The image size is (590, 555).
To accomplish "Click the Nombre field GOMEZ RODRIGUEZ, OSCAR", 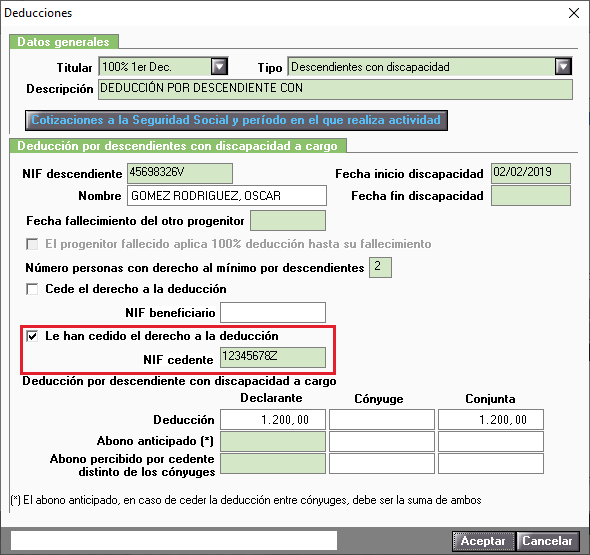I will click(x=227, y=195).
